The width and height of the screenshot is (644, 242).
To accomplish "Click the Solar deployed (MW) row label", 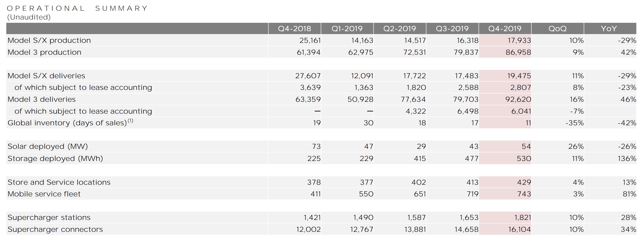I will (x=48, y=146).
